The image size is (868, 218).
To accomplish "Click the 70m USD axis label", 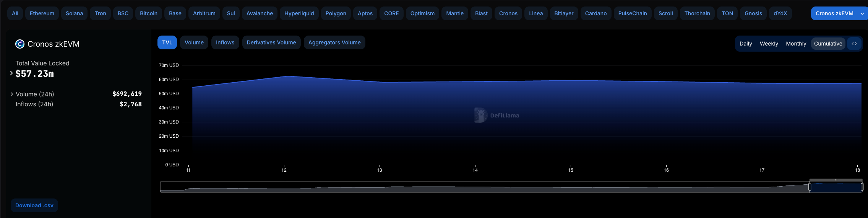I will (169, 65).
